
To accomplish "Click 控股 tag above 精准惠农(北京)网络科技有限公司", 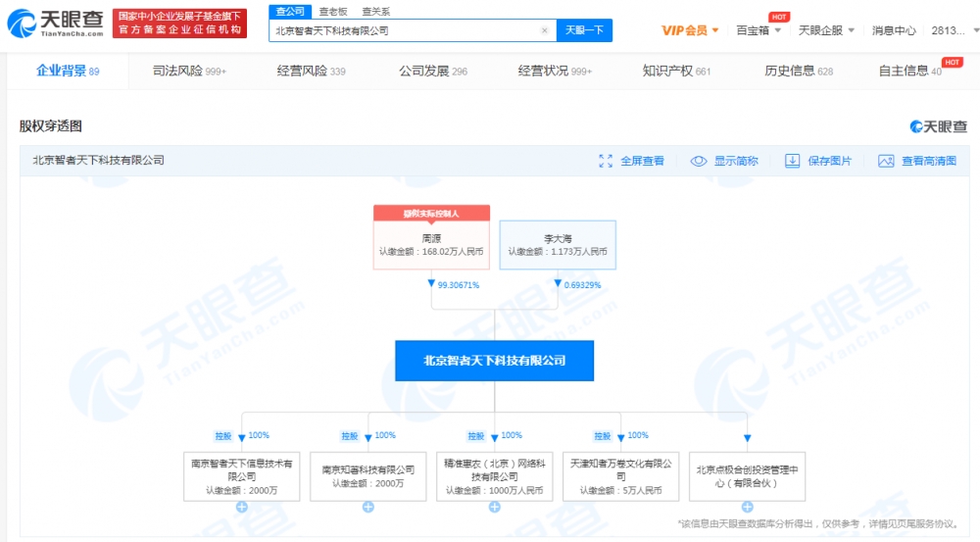I will [475, 436].
